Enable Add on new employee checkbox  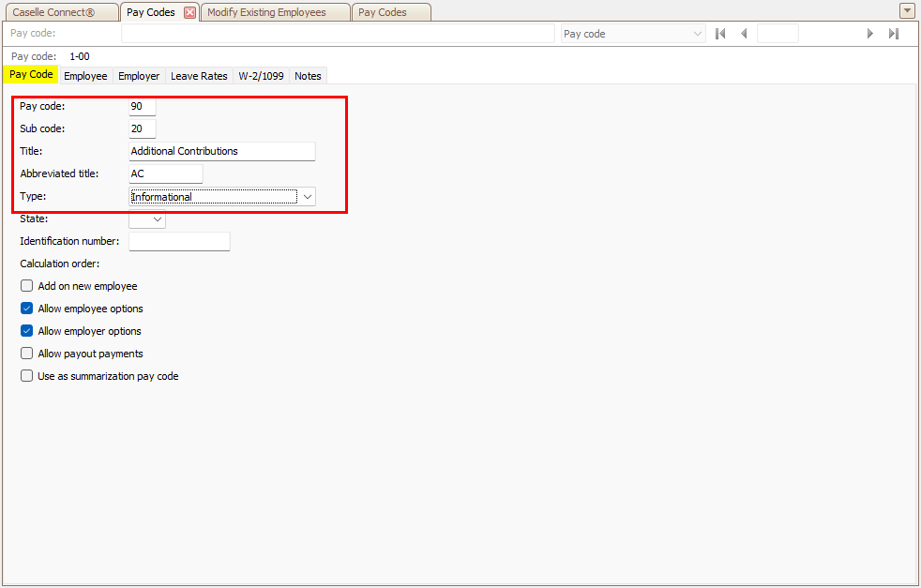click(27, 286)
